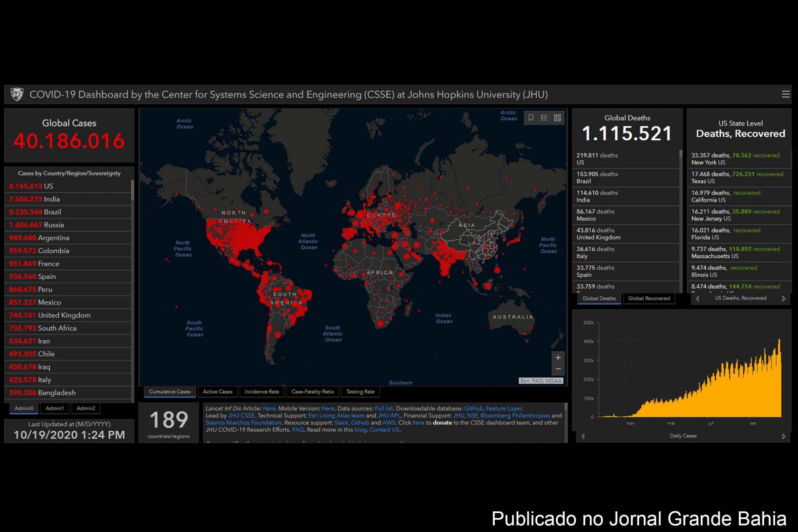Open the basemap gallery grid icon
The image size is (798, 532).
pyautogui.click(x=558, y=117)
